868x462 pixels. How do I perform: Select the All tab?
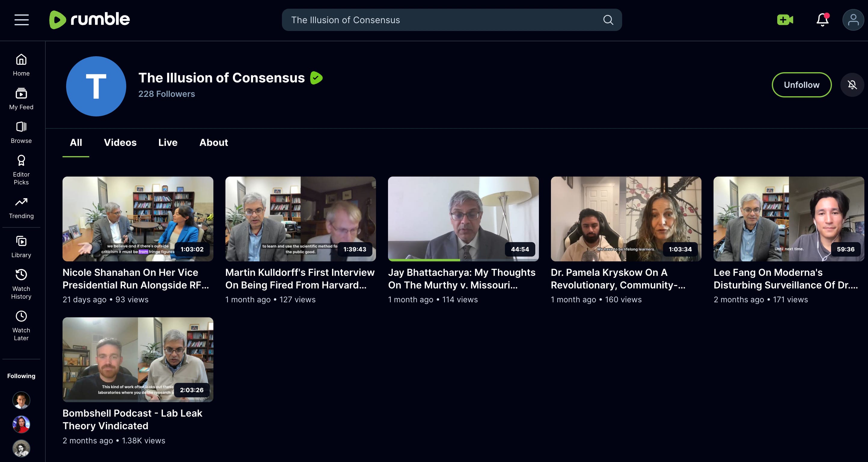tap(76, 143)
